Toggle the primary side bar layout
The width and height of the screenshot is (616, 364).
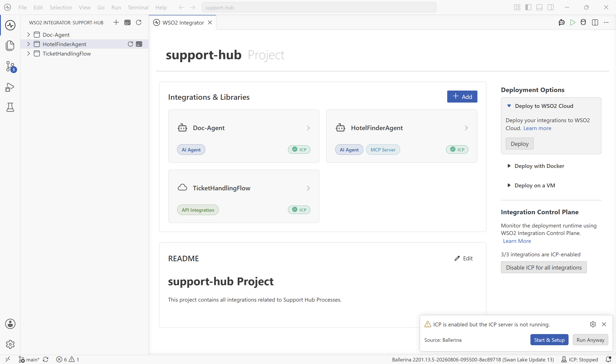(x=528, y=7)
